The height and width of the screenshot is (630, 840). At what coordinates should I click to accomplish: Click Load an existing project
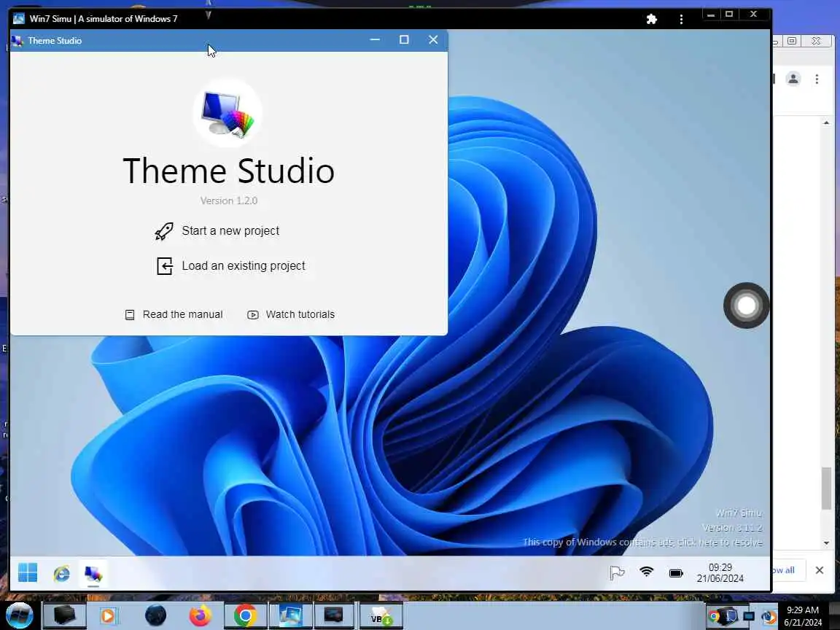pyautogui.click(x=244, y=265)
